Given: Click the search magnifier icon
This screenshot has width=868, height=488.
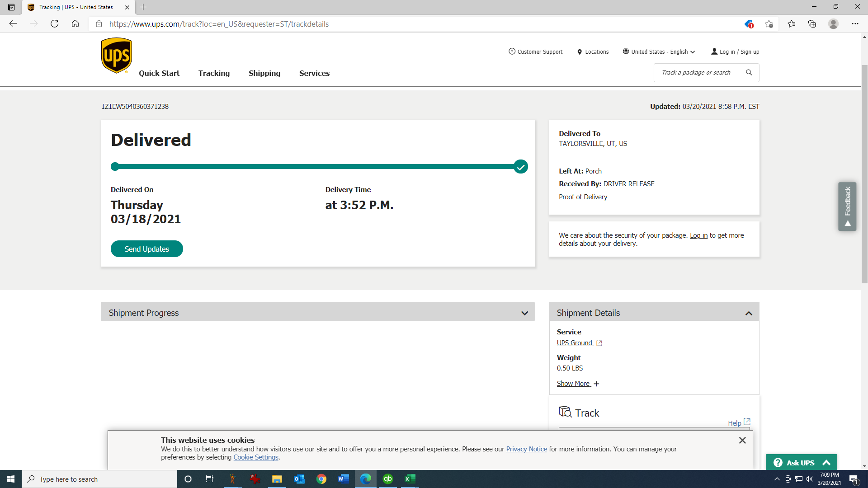Looking at the screenshot, I should pyautogui.click(x=749, y=72).
